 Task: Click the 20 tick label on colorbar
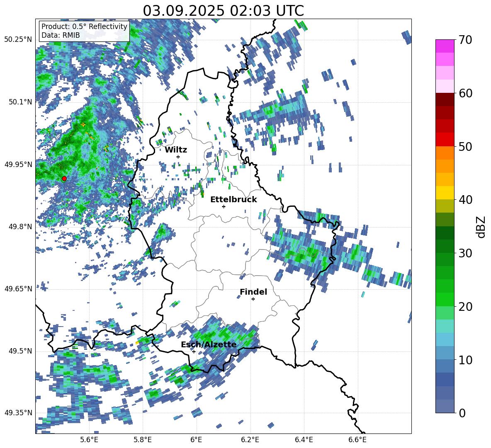tap(465, 306)
